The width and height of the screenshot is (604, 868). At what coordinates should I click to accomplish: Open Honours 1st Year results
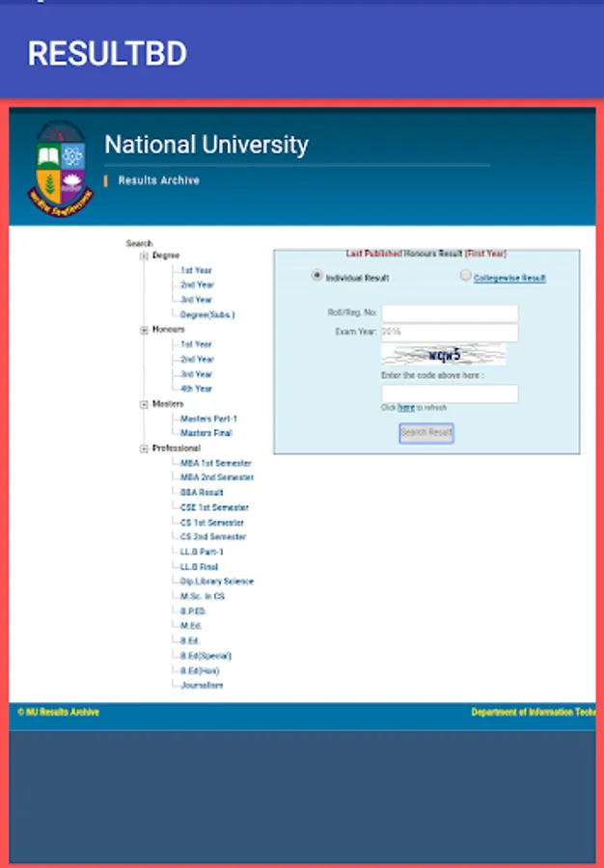click(x=196, y=344)
